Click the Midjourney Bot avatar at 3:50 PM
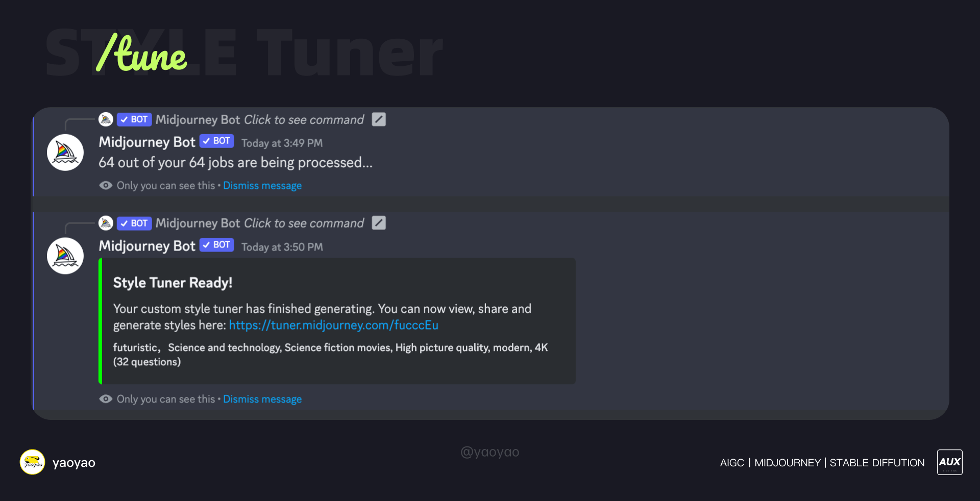The image size is (980, 501). click(x=65, y=256)
